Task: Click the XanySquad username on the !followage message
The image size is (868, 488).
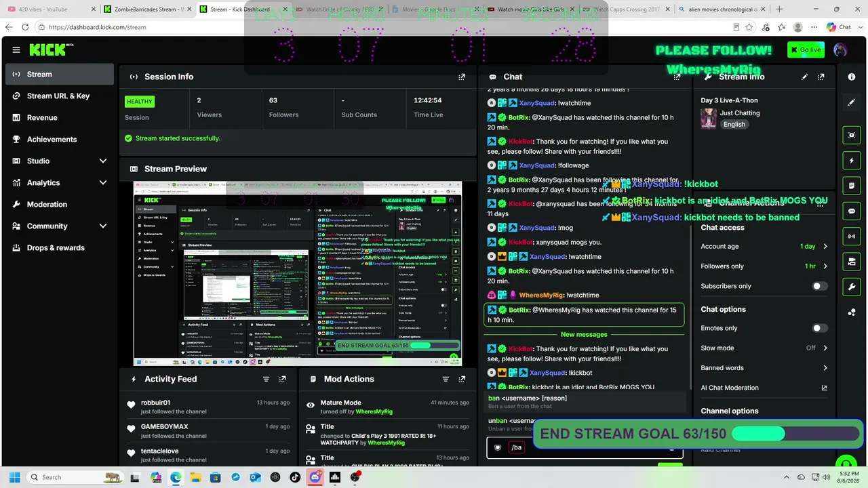Action: click(x=537, y=165)
